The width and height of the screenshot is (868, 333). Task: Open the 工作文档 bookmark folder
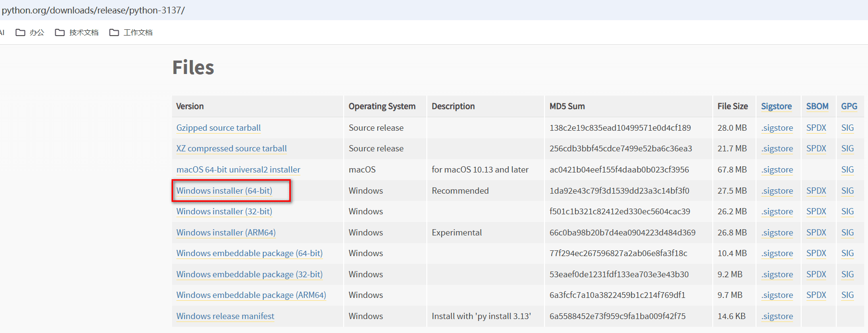[x=131, y=33]
